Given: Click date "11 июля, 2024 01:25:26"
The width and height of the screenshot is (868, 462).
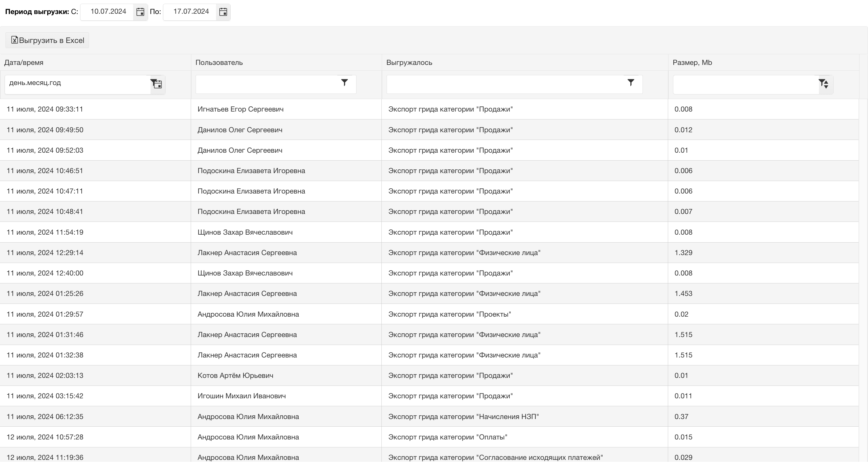Looking at the screenshot, I should (45, 293).
